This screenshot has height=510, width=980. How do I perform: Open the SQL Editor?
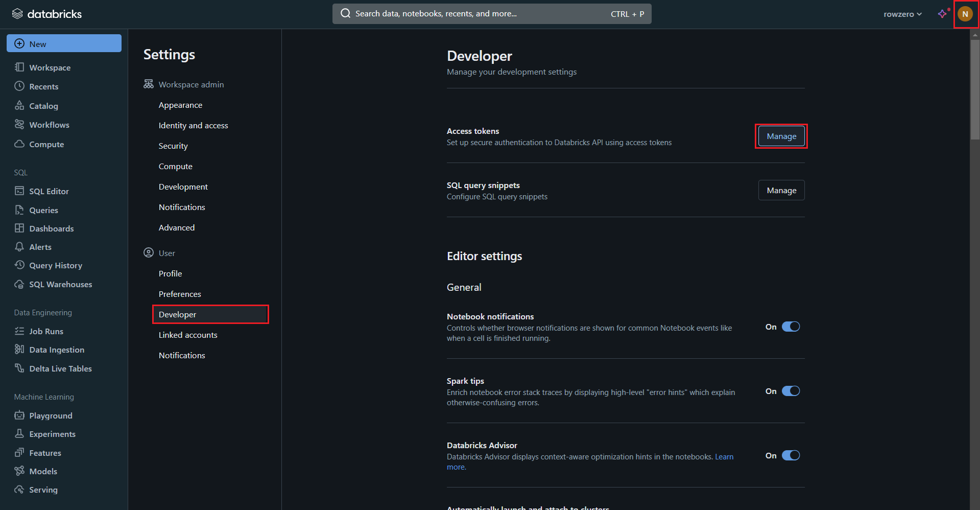[x=49, y=191]
